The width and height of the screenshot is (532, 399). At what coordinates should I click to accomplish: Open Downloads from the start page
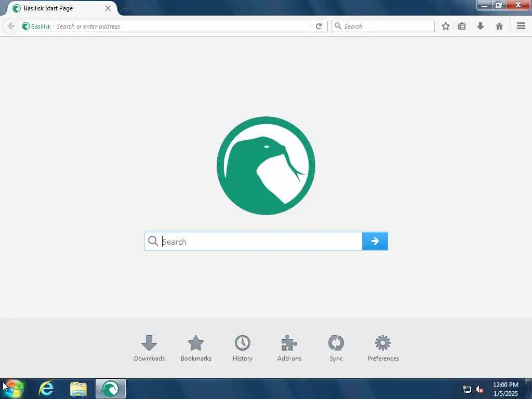(149, 348)
